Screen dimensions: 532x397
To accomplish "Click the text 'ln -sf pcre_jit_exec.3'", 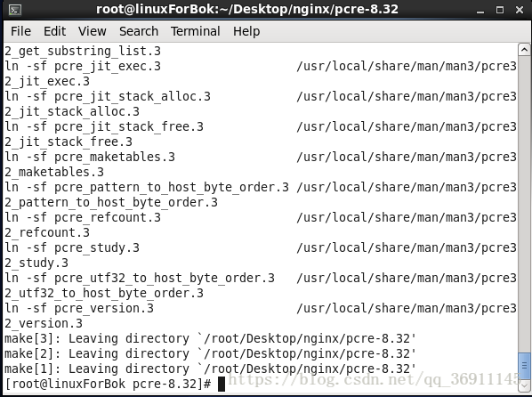I will pos(83,66).
